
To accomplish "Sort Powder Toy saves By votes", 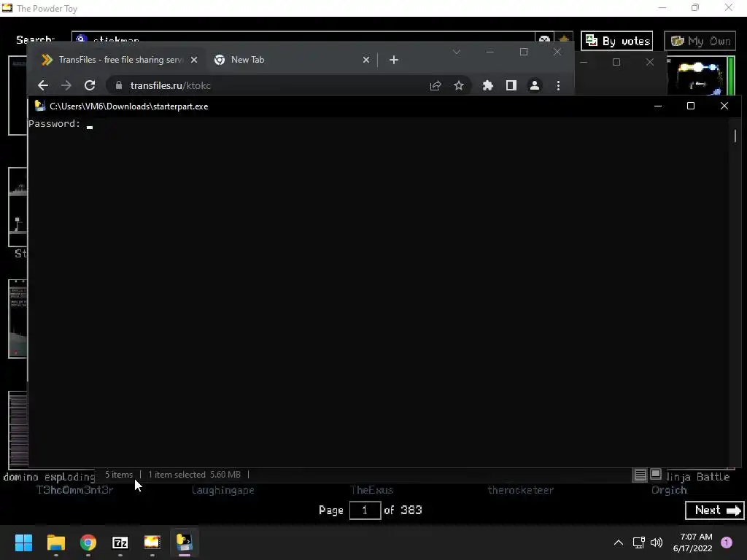I will pos(617,41).
